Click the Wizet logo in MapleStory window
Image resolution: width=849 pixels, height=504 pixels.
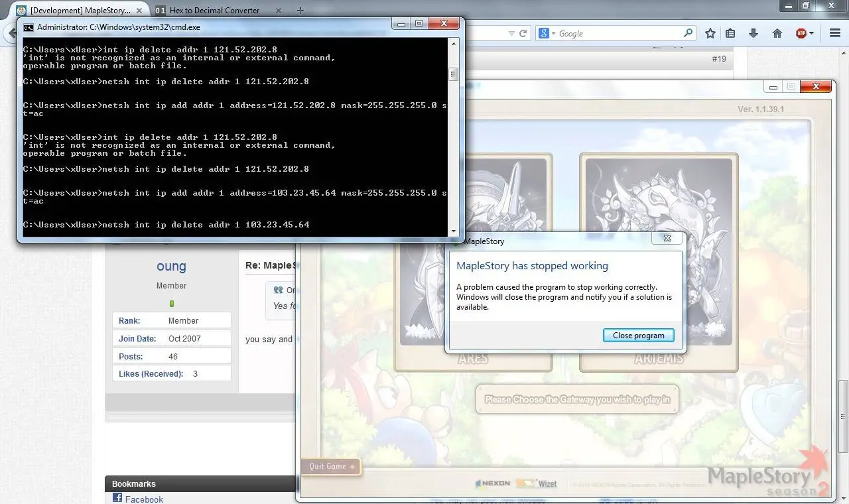537,483
